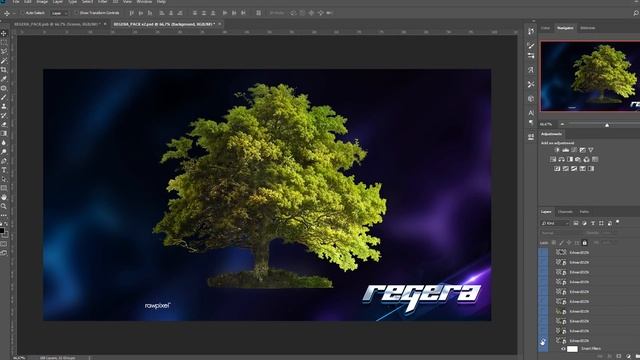Open the Edit Toolbar three-dots button
The image size is (640, 360).
[x=4, y=215]
